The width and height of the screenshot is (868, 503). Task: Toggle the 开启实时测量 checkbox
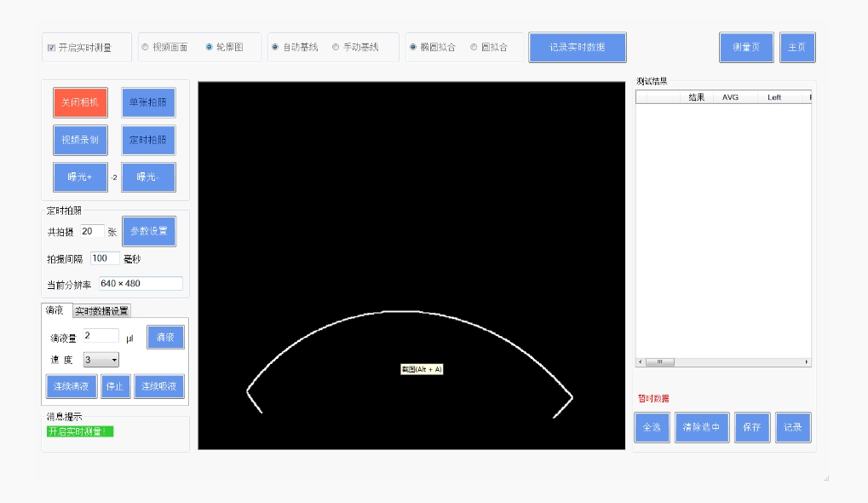(x=52, y=48)
